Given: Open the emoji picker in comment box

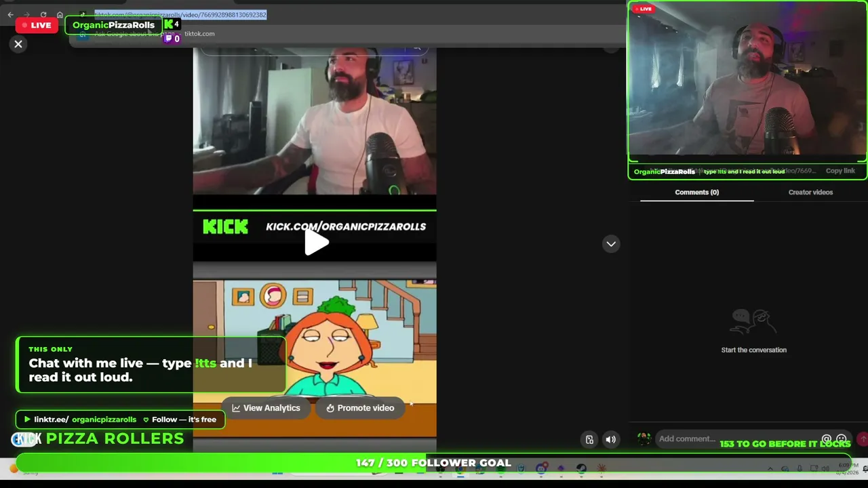Looking at the screenshot, I should [842, 439].
